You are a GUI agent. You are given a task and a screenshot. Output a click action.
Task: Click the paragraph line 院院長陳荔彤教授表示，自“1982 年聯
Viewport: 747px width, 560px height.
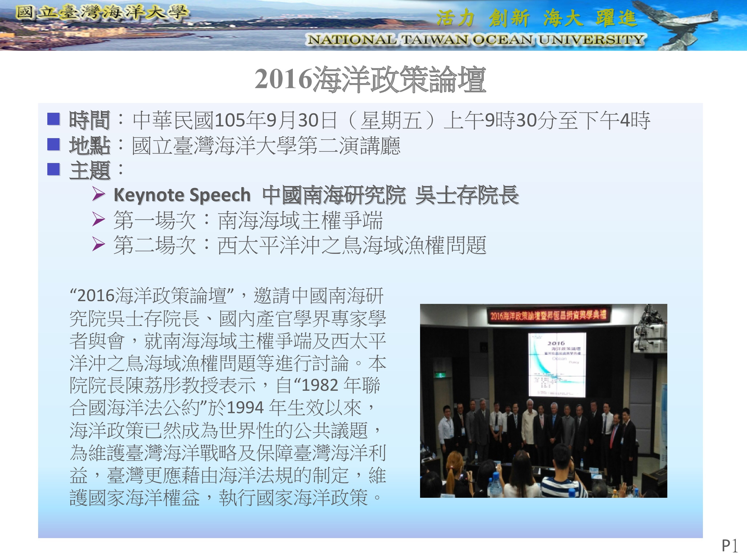click(x=225, y=386)
